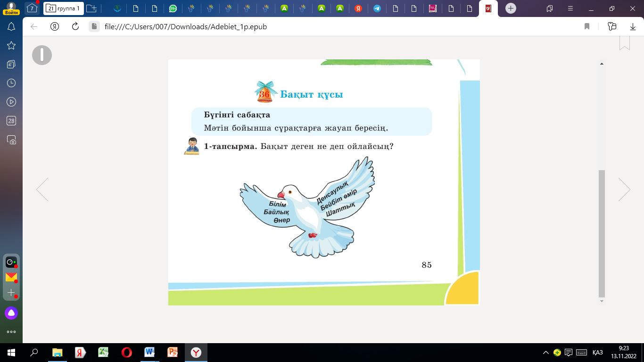This screenshot has height=362, width=644.
Task: Open the Yandex Browser hamburger menu
Action: [x=570, y=8]
